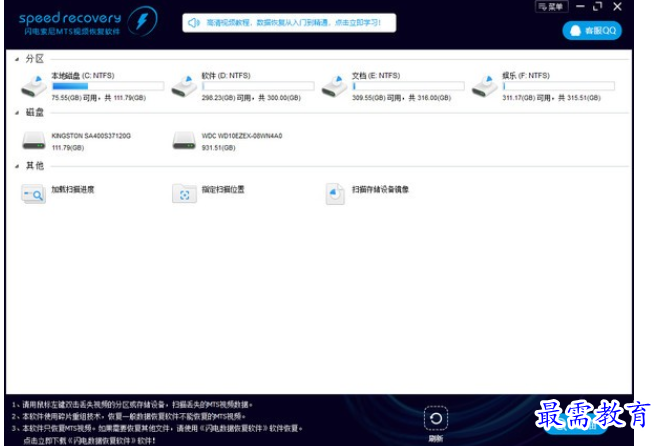Screen dimensions: 659x446
Task: Contact support via 客服QQ button
Action: 592,31
